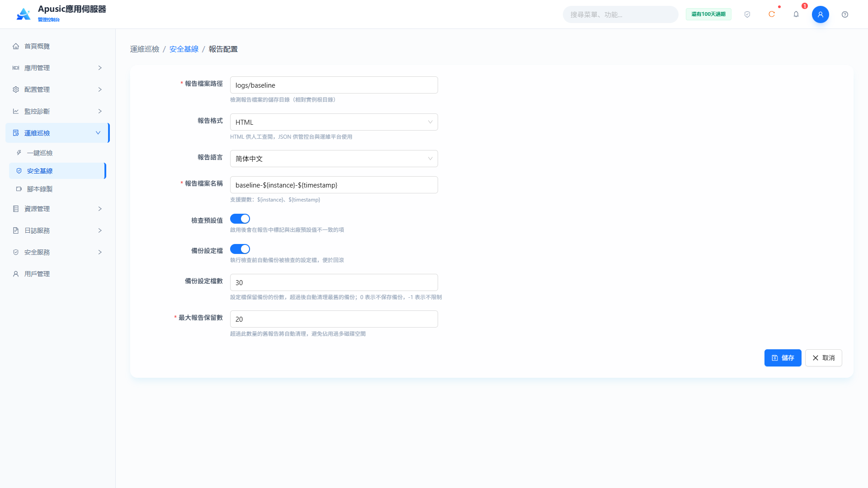Click the record icon beside 腳本錄製
The width and height of the screenshot is (868, 488).
point(19,189)
